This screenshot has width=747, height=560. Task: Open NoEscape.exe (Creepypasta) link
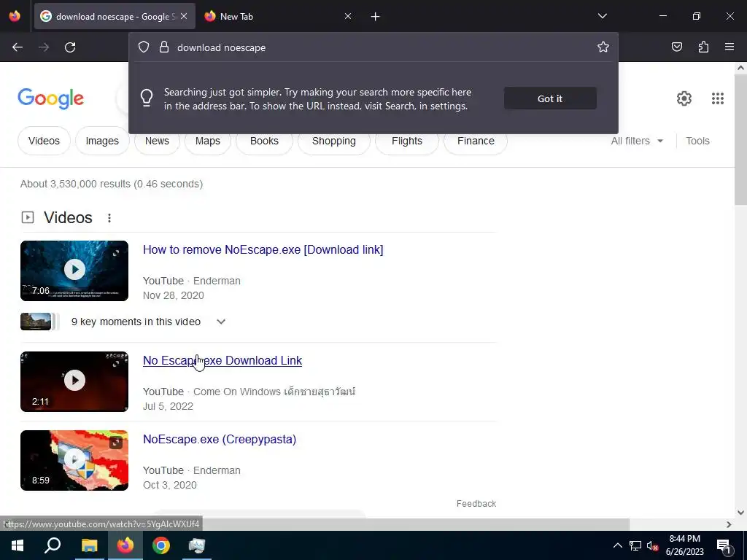click(x=220, y=439)
